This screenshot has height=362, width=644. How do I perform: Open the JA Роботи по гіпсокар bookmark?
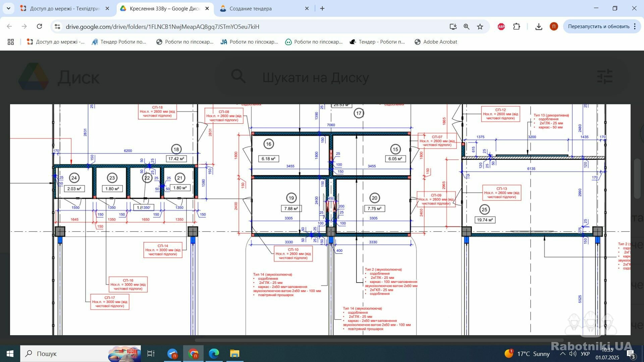pyautogui.click(x=249, y=42)
